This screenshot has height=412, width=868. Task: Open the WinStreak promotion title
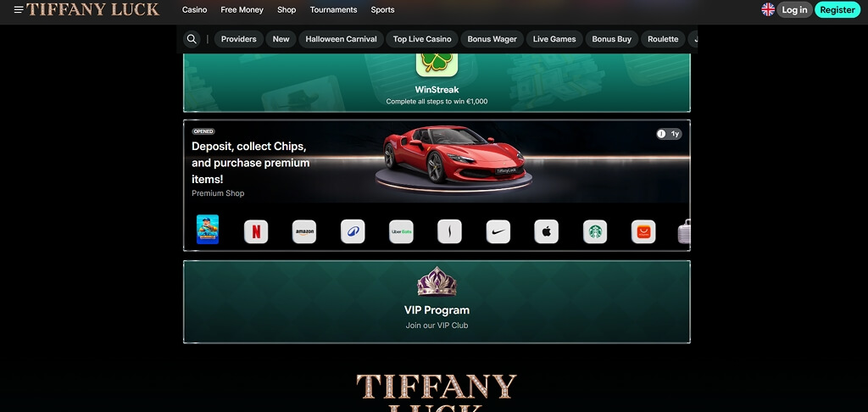(x=437, y=89)
